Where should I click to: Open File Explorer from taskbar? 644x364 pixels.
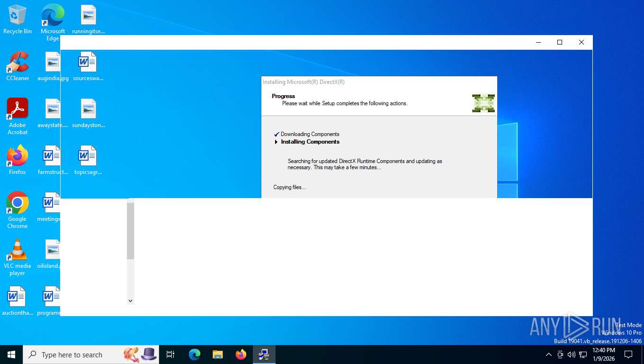click(x=218, y=355)
